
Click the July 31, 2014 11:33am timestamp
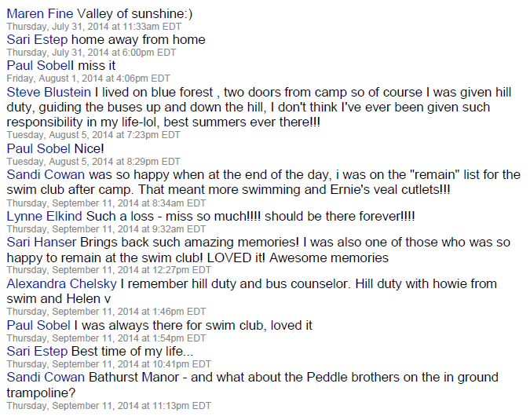[91, 26]
